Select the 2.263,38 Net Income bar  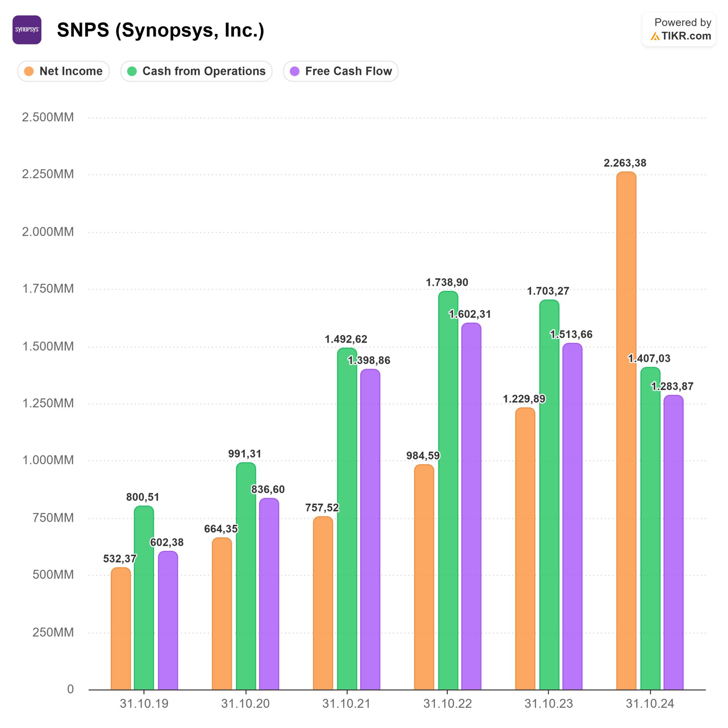[x=626, y=430]
